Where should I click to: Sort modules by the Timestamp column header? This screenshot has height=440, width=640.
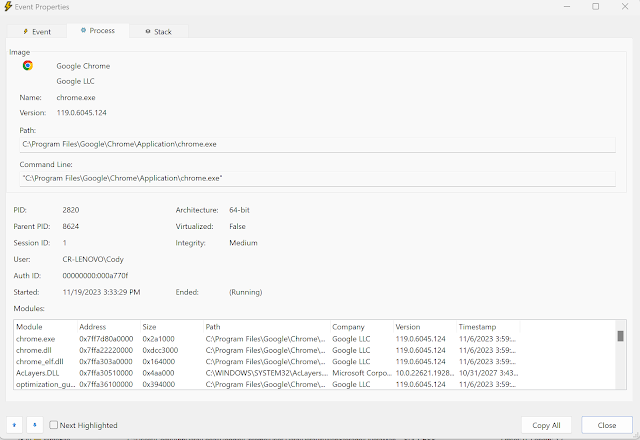(488, 327)
